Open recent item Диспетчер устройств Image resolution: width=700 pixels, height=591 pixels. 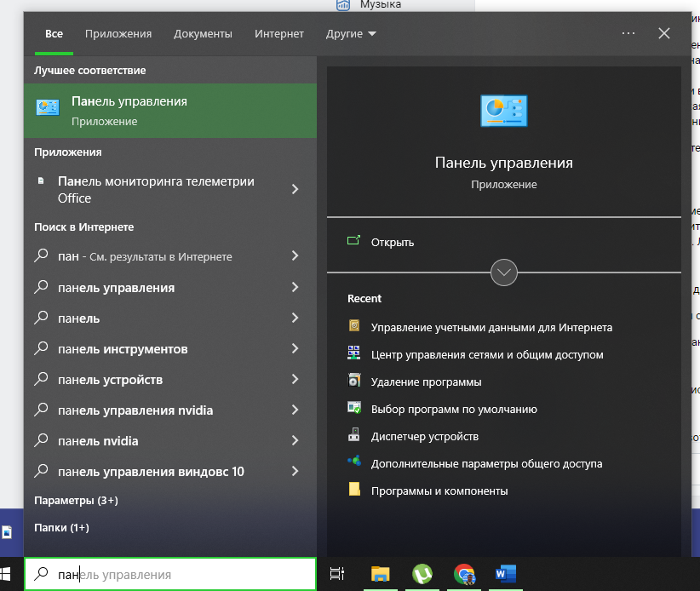point(425,437)
